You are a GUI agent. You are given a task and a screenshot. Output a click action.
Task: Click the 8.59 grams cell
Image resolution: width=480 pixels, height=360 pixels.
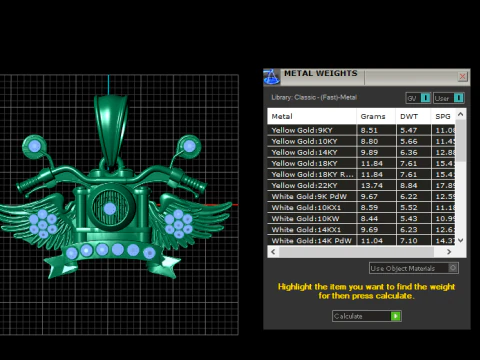[x=376, y=207]
